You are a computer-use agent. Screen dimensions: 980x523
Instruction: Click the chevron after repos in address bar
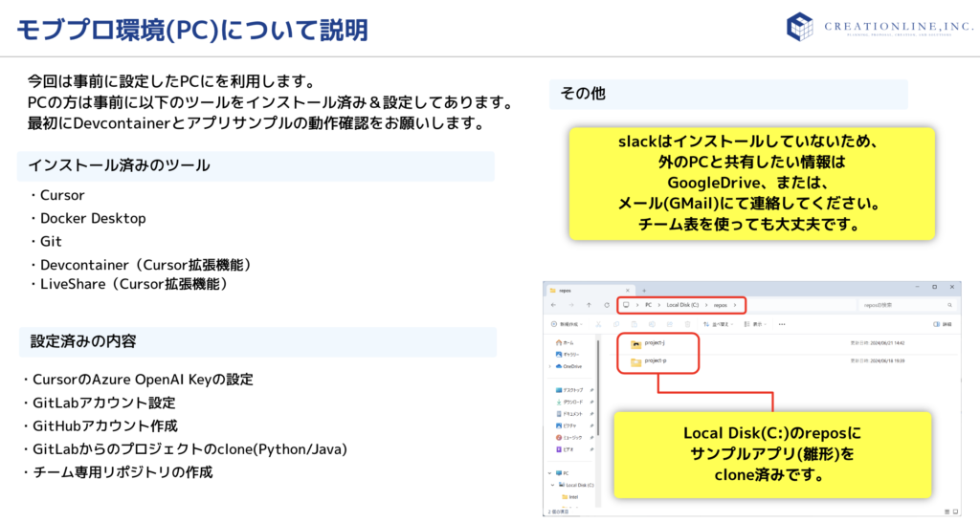point(735,305)
